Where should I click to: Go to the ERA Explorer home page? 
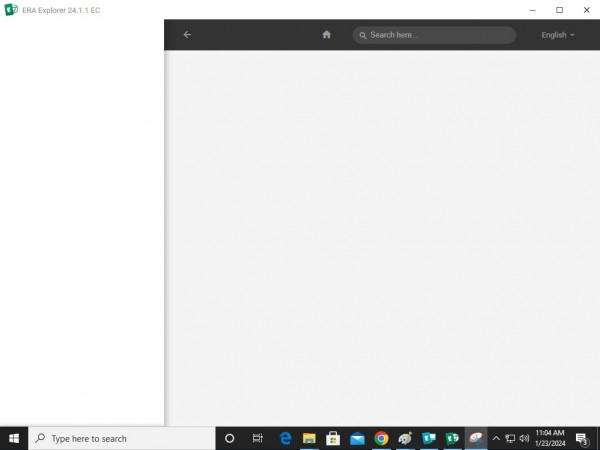pyautogui.click(x=326, y=35)
